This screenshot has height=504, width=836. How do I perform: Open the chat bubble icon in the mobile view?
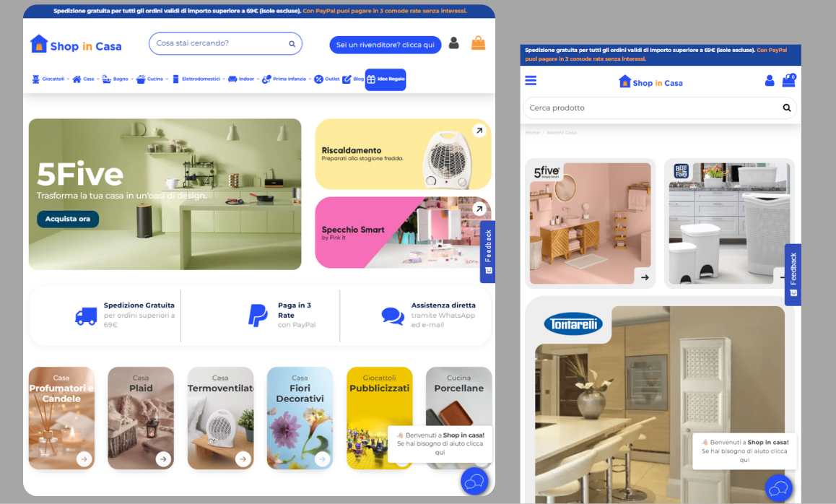[x=778, y=488]
